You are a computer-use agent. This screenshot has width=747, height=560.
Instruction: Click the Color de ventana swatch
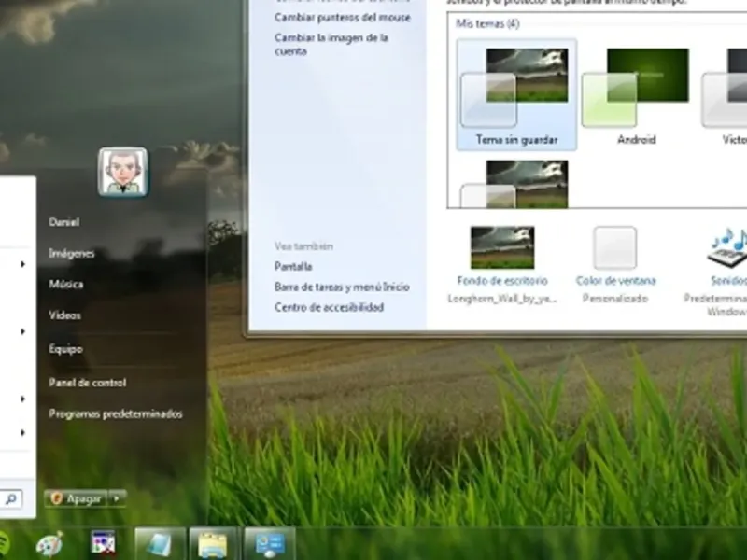click(615, 247)
